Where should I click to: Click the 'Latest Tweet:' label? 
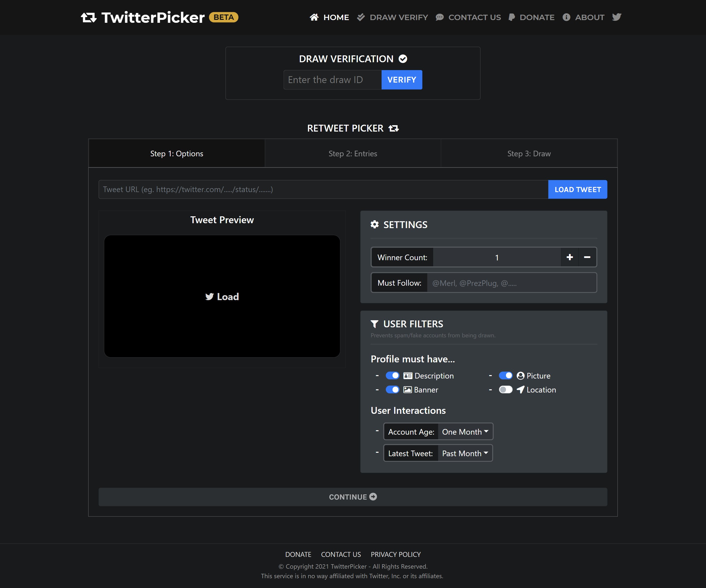(411, 453)
